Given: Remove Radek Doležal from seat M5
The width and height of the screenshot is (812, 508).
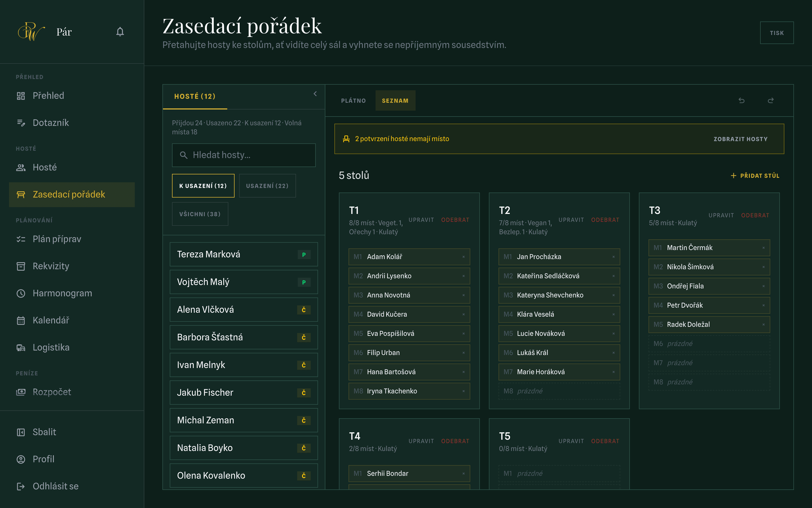Looking at the screenshot, I should point(763,325).
